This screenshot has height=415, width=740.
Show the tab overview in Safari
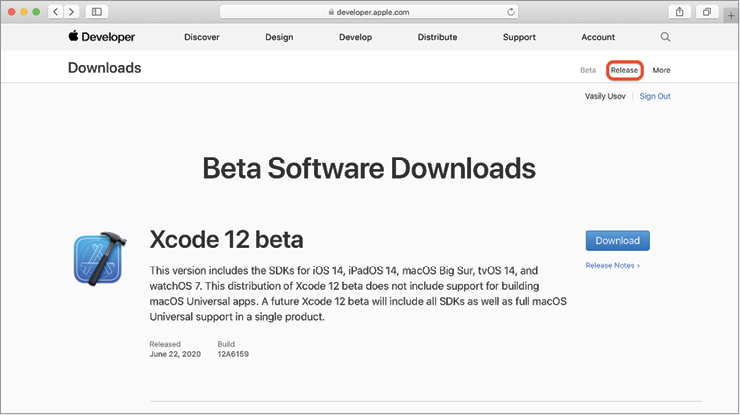pyautogui.click(x=706, y=11)
